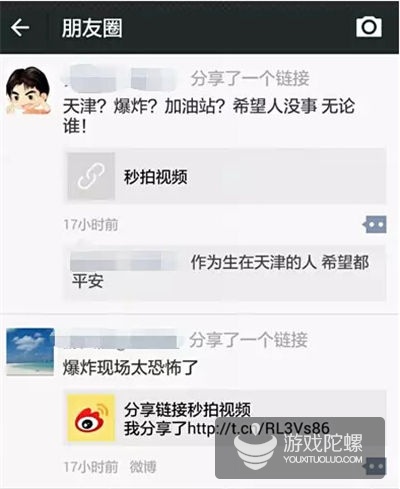400x489 pixels.
Task: Open the sky photo avatar profile
Action: point(30,352)
